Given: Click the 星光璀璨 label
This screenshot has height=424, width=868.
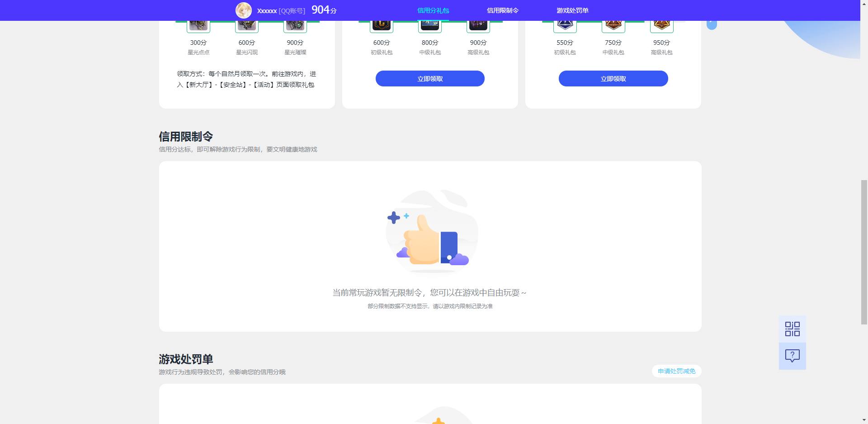Looking at the screenshot, I should 295,52.
